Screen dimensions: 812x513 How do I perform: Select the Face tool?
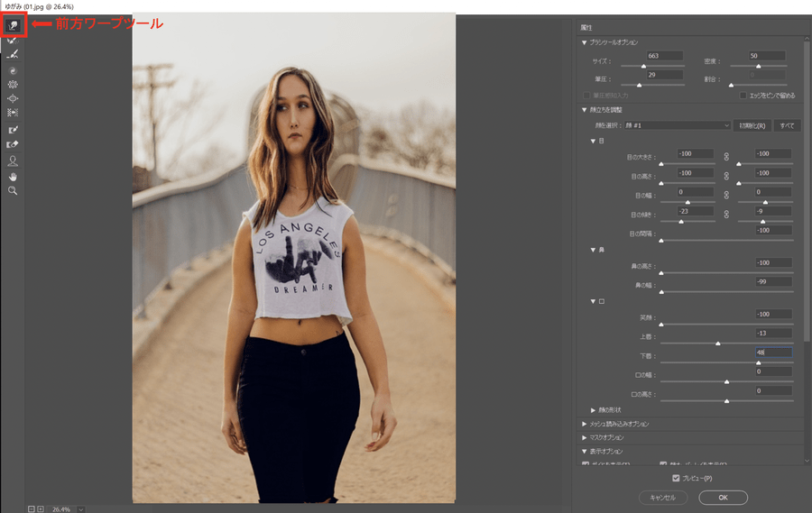(x=13, y=161)
